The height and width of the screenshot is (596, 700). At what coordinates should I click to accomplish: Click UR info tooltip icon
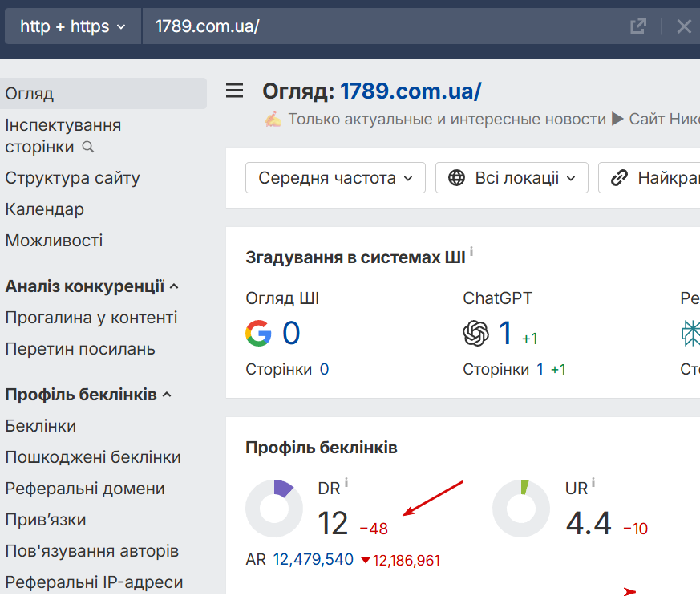(593, 483)
